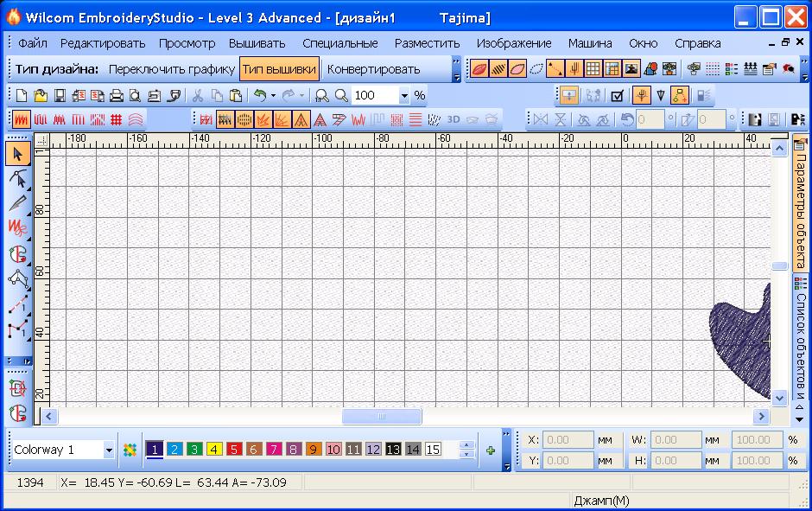This screenshot has height=511, width=812.
Task: Step color palette rows up arrow
Action: coord(466,445)
